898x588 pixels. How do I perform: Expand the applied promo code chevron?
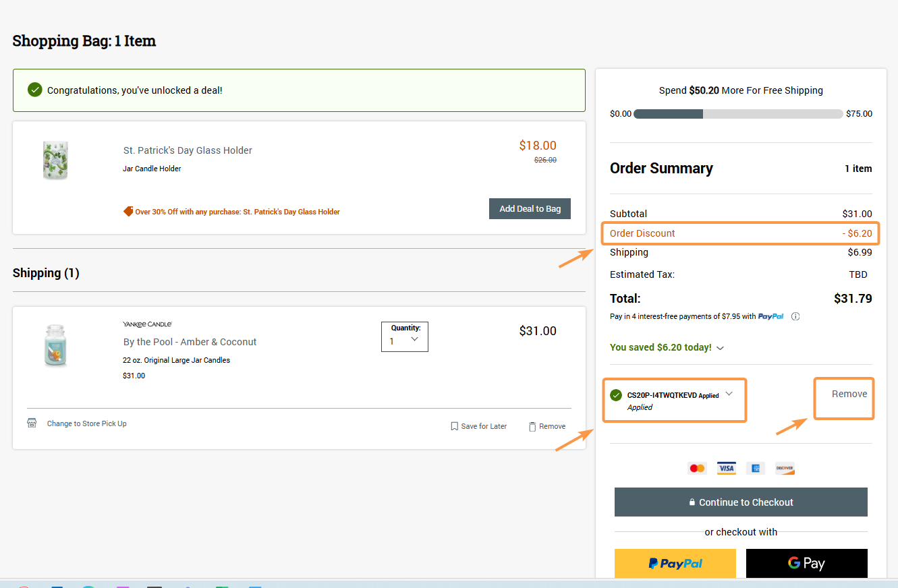pos(729,394)
